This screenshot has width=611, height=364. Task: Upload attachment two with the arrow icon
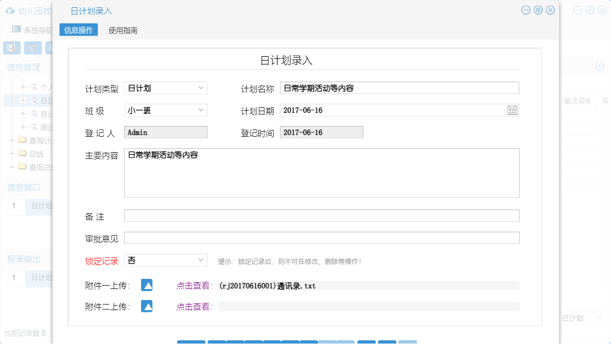tap(146, 306)
